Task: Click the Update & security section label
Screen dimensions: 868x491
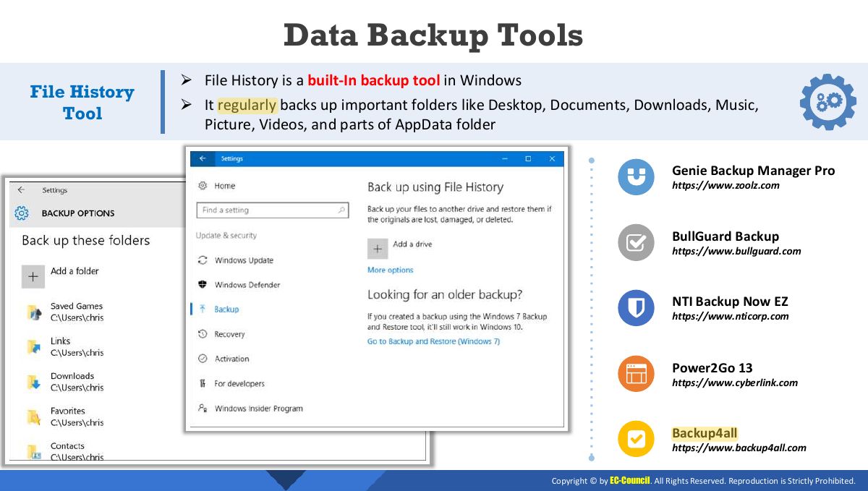Action: point(226,236)
